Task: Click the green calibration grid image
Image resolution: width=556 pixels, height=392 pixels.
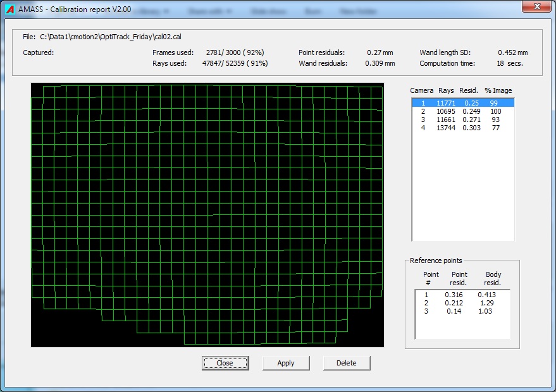Action: point(207,215)
